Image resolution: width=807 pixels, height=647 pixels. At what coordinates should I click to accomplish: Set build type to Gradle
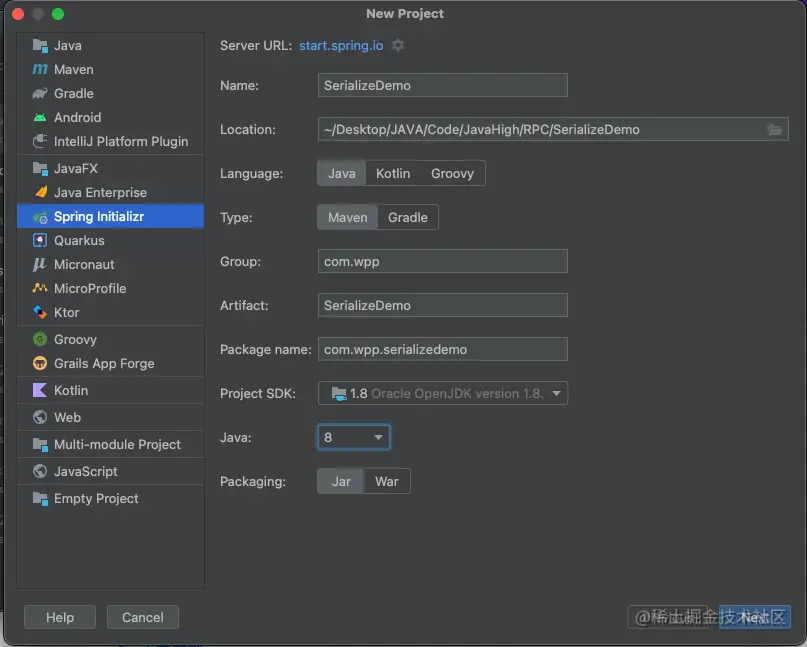pos(408,217)
